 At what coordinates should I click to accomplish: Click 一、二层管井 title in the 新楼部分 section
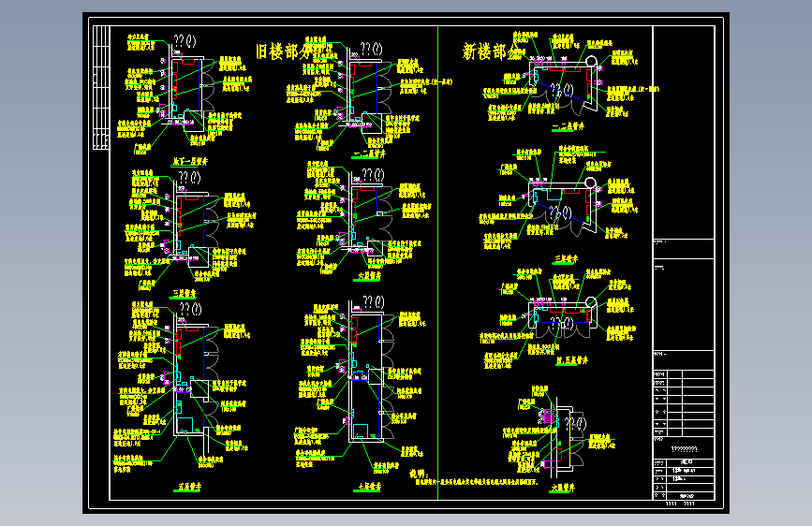click(568, 126)
